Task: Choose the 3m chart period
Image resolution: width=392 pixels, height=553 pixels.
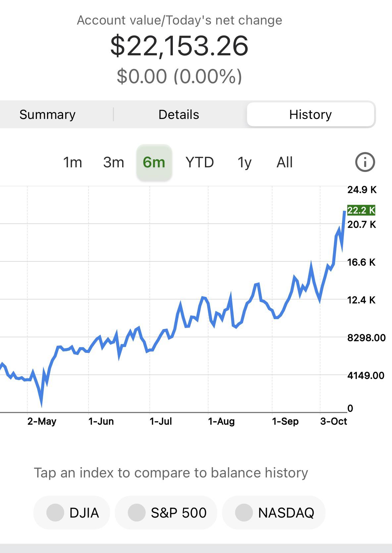Action: point(114,163)
